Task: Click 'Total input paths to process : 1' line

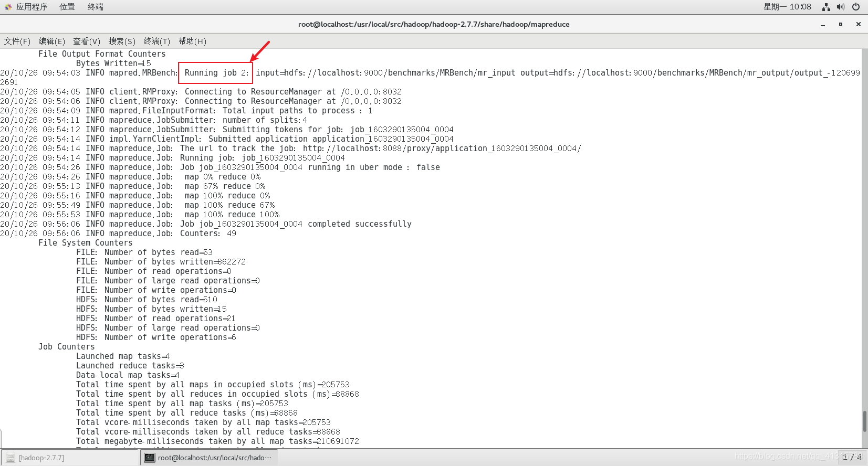Action: point(186,111)
